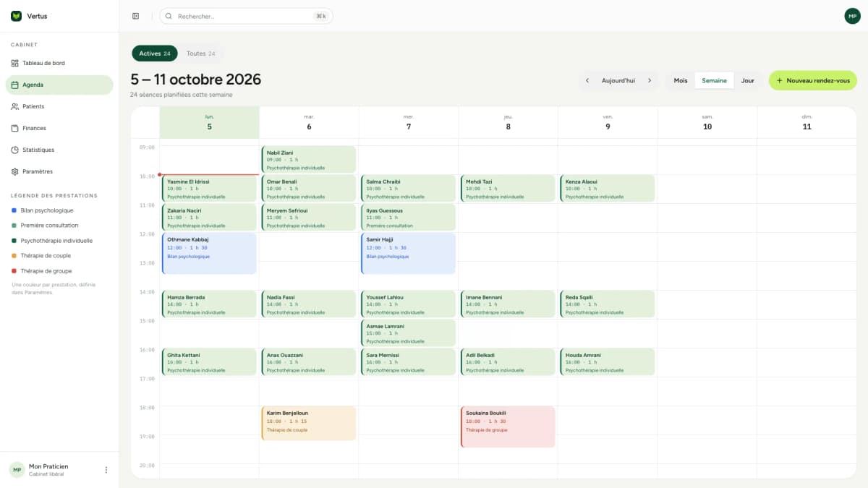Open the Patients section

(59, 106)
